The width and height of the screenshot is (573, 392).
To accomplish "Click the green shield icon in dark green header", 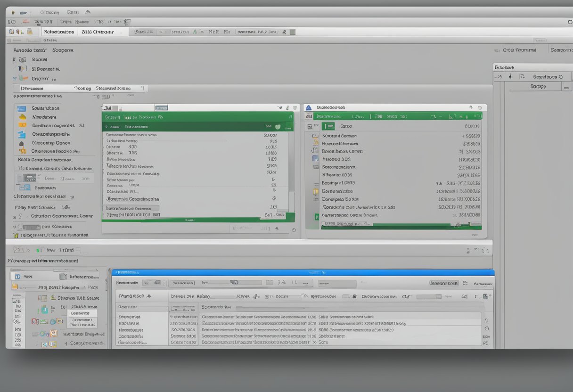I will [278, 126].
